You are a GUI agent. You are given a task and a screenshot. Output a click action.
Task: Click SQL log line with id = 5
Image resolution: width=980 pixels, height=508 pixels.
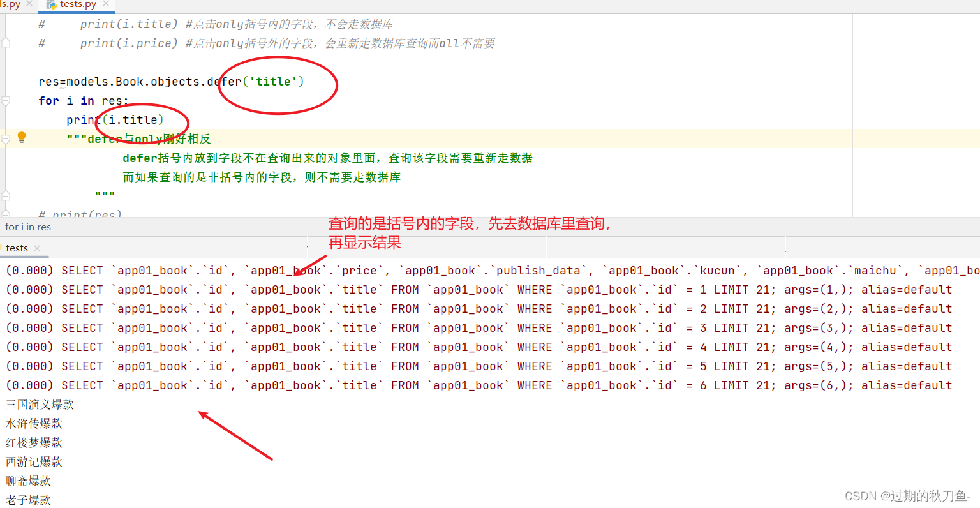coord(479,366)
